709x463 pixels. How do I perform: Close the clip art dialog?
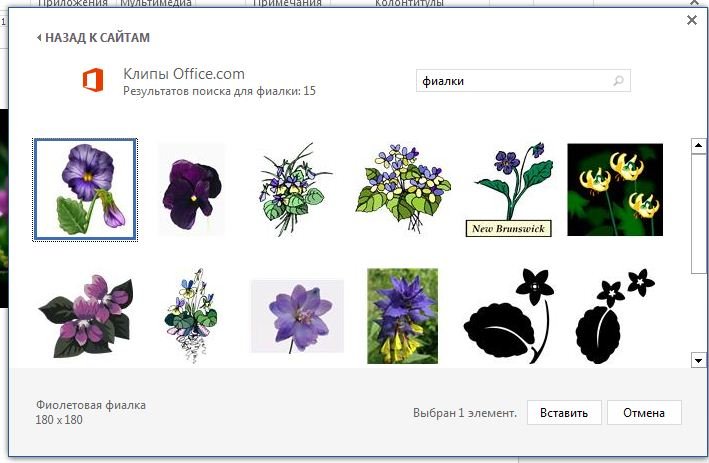tap(692, 20)
